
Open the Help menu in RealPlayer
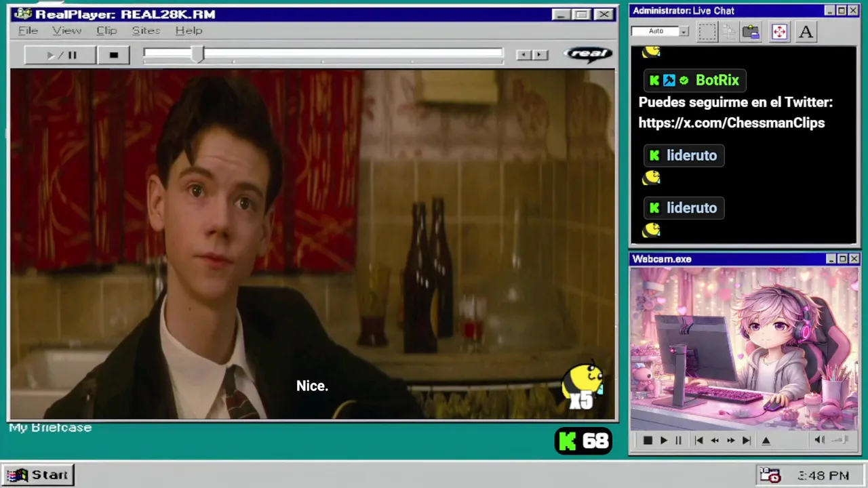coord(189,30)
